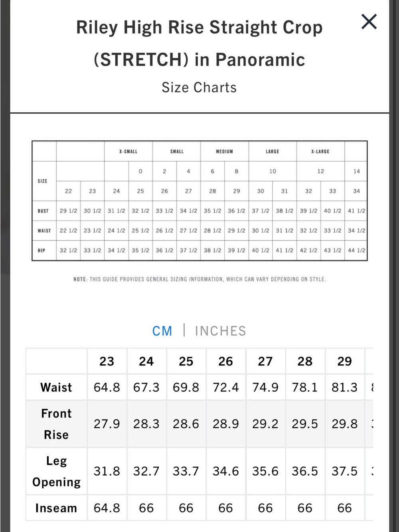Viewport: 399px width, 532px height.
Task: Click waist value 64.8 for size 23
Action: [x=107, y=387]
